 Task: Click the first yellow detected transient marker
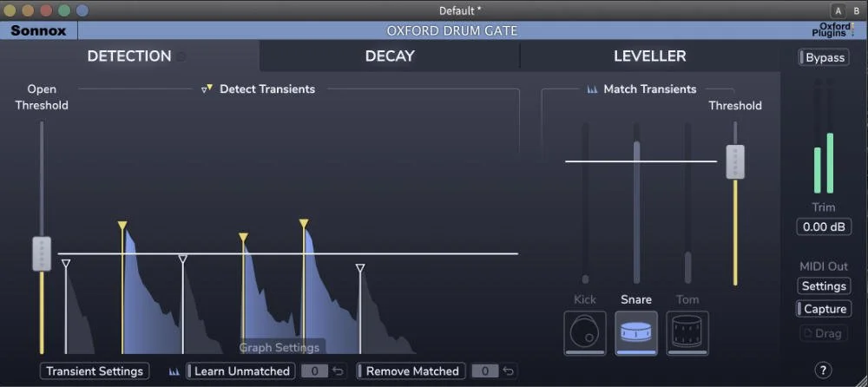click(x=122, y=225)
